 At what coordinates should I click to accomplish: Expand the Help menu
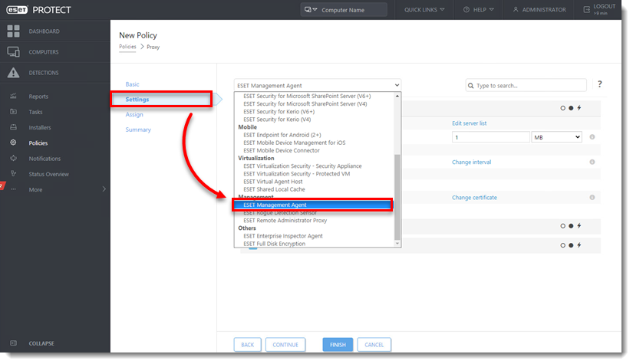(478, 10)
